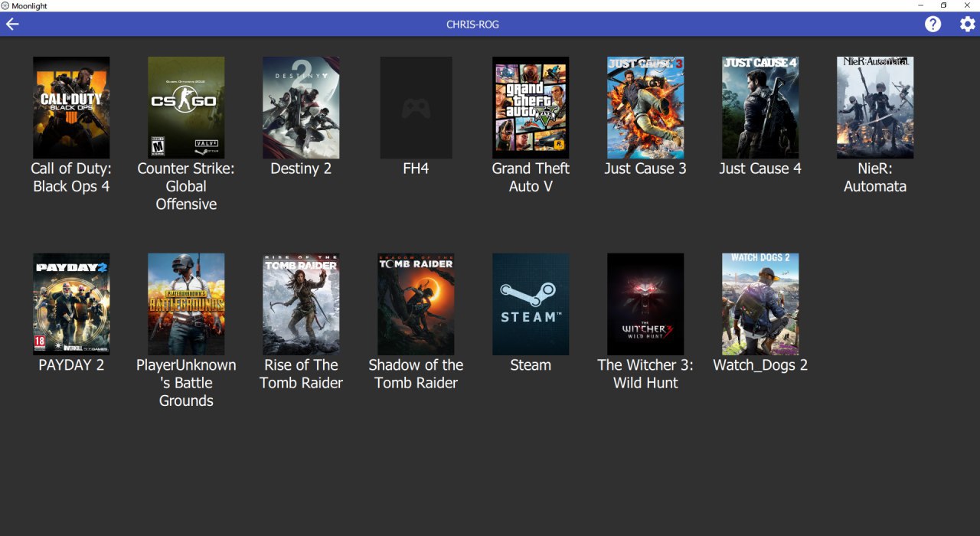Viewport: 980px width, 536px height.
Task: Open the NieR: Automata cover image
Action: [875, 107]
